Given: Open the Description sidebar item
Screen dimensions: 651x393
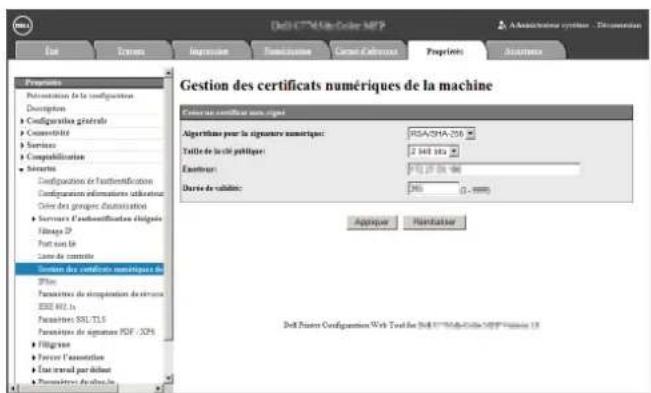Looking at the screenshot, I should [46, 108].
